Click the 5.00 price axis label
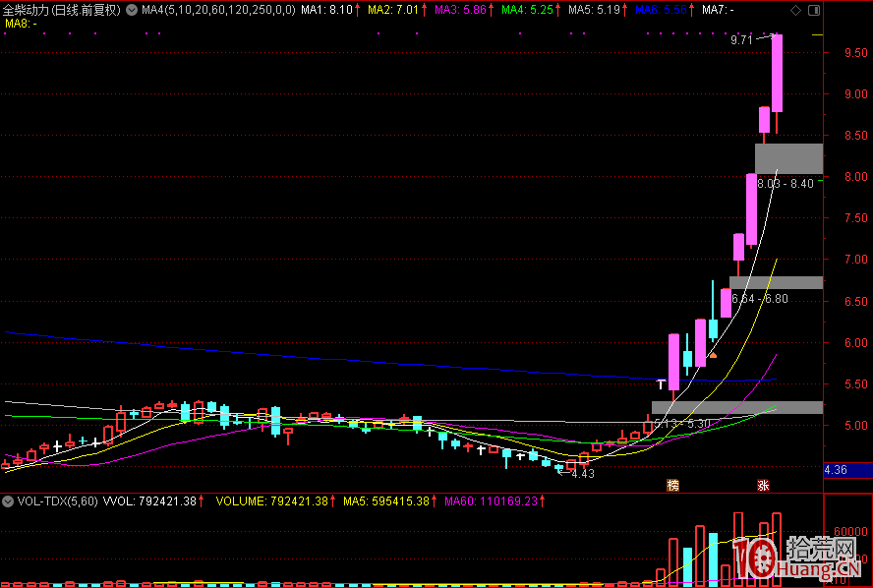 pos(855,426)
